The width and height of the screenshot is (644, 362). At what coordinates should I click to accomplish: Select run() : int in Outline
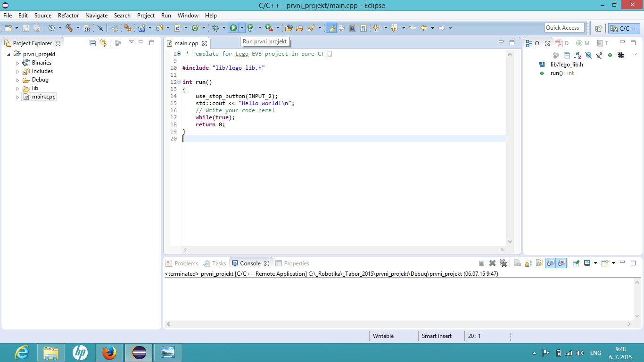coord(562,73)
